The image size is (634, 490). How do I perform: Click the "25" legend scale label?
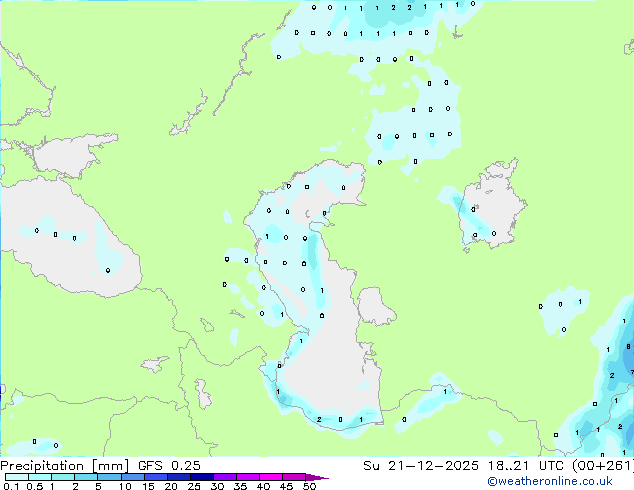(x=194, y=486)
